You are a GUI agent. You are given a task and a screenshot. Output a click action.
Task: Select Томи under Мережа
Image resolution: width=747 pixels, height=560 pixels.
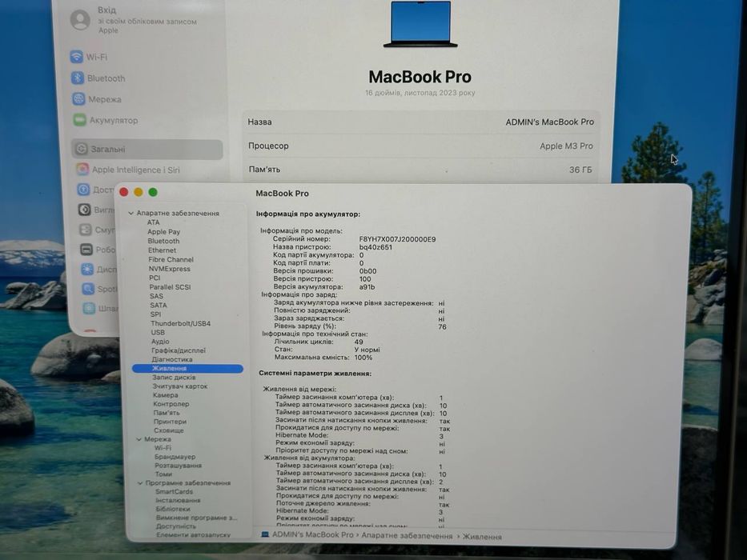pos(163,474)
